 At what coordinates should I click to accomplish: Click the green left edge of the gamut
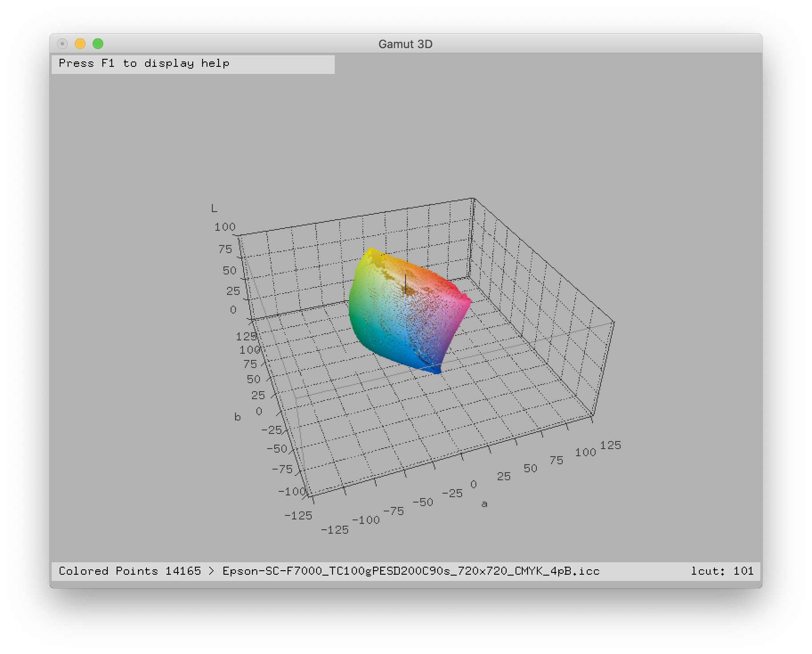tap(354, 303)
